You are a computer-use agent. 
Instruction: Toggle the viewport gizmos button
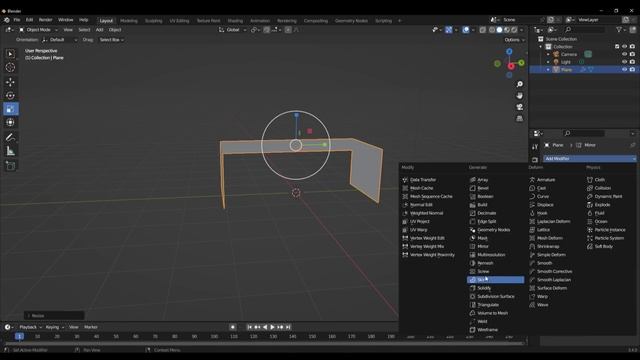[x=449, y=30]
